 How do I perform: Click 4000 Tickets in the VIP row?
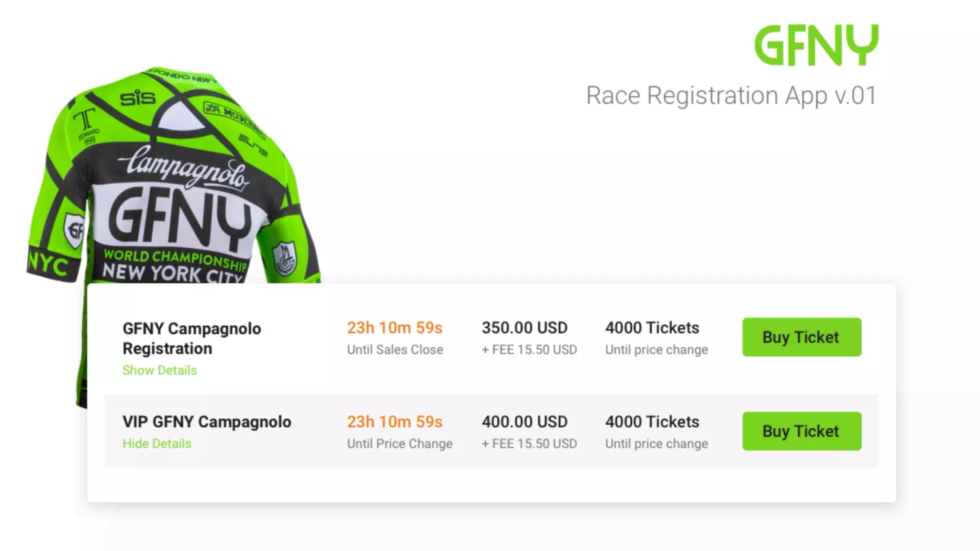click(x=652, y=422)
